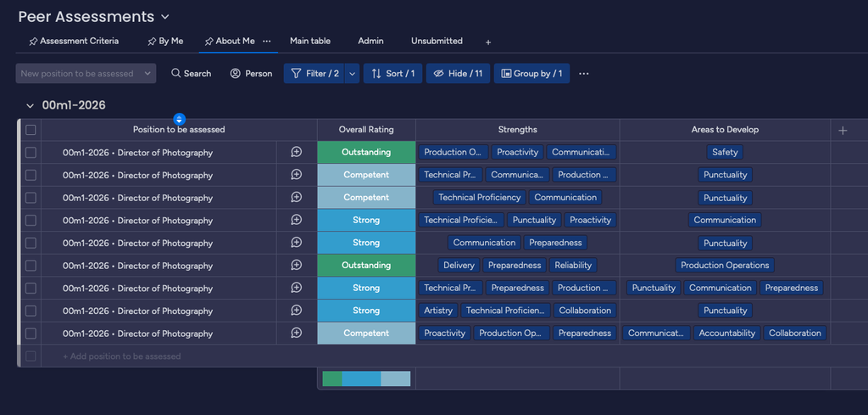Open conversation for Competent row with 'Technical Pr…' strength
The height and width of the screenshot is (415, 868).
296,175
